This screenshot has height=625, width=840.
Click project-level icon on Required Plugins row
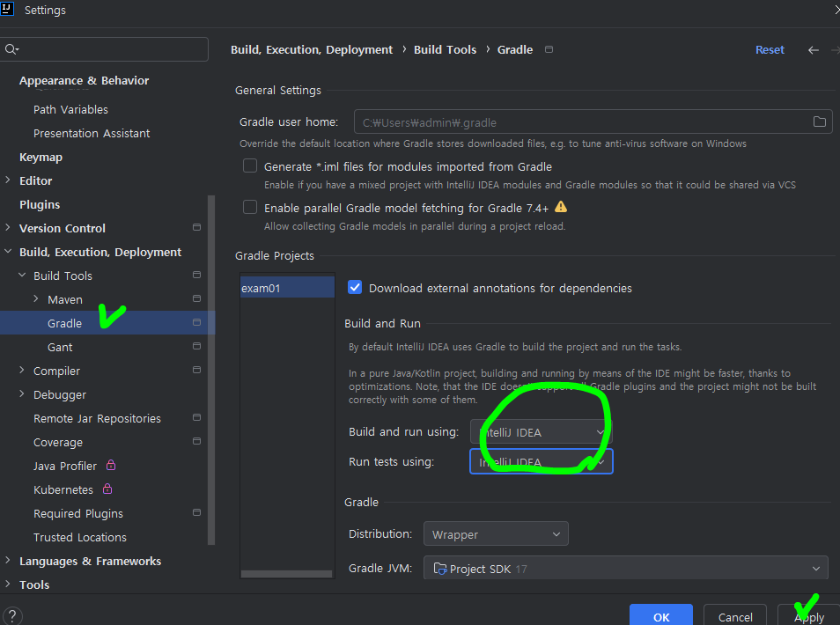pyautogui.click(x=196, y=512)
